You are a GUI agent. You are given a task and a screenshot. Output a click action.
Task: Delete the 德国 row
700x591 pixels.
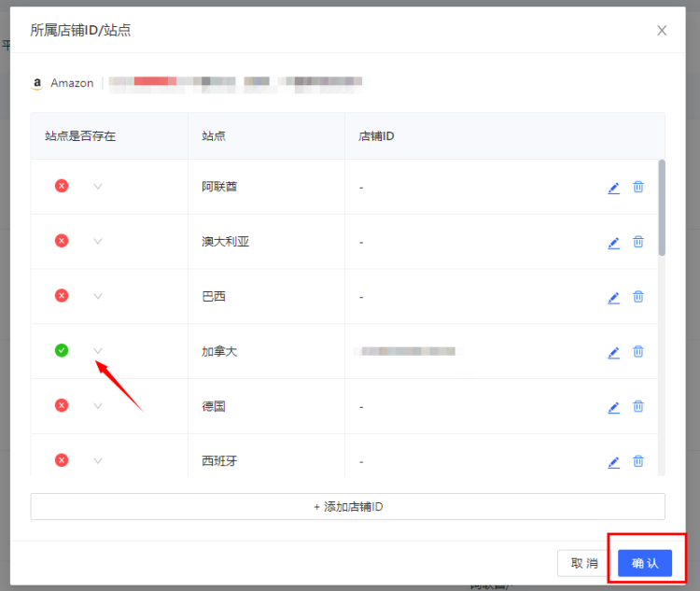(x=638, y=406)
